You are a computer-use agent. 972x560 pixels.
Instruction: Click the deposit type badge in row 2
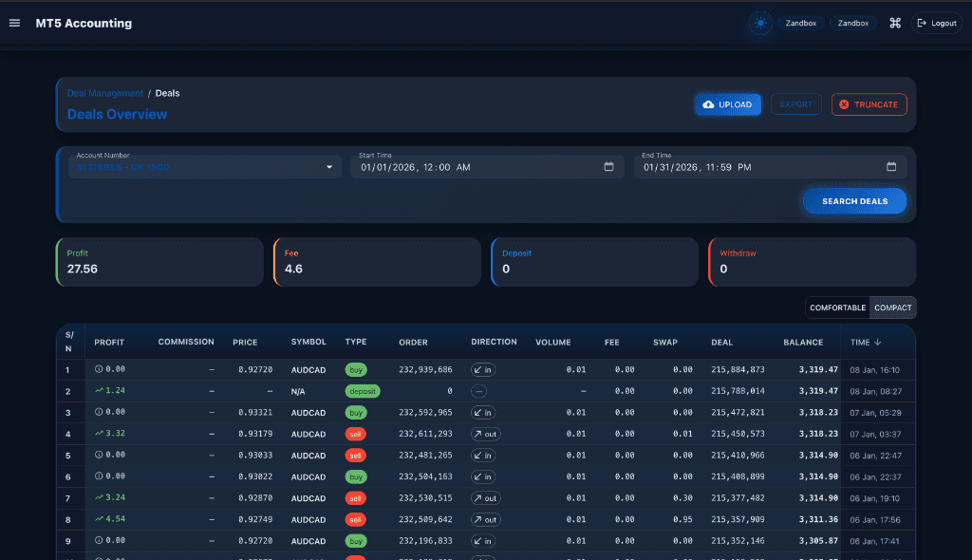[362, 391]
